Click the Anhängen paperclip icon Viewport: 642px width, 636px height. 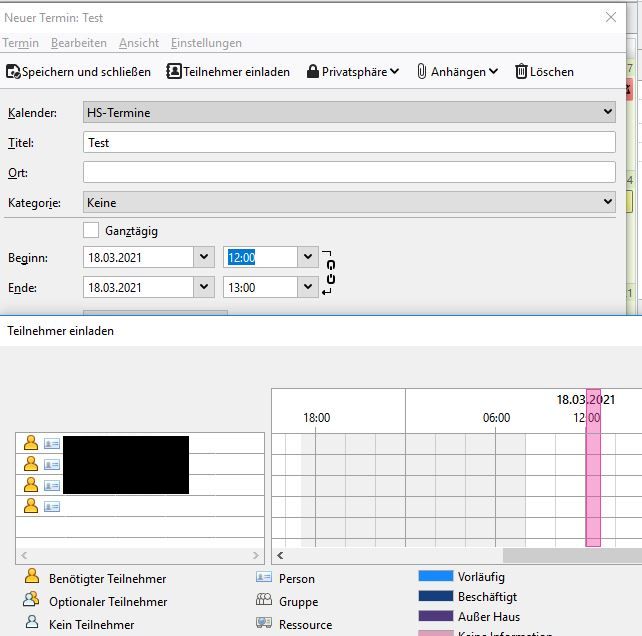[x=422, y=72]
